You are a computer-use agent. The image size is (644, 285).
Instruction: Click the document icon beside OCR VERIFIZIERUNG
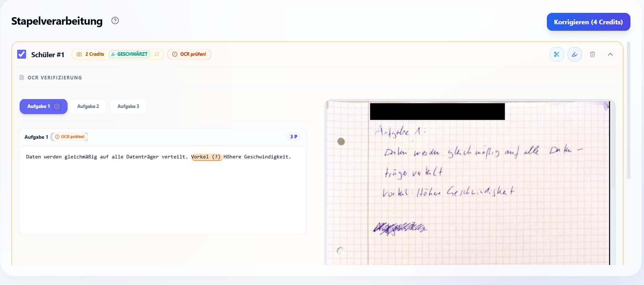(22, 78)
